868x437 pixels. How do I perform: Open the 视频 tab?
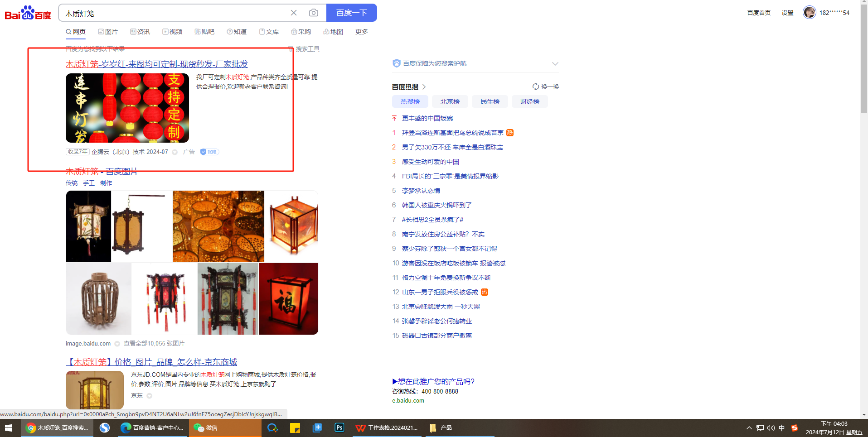172,32
